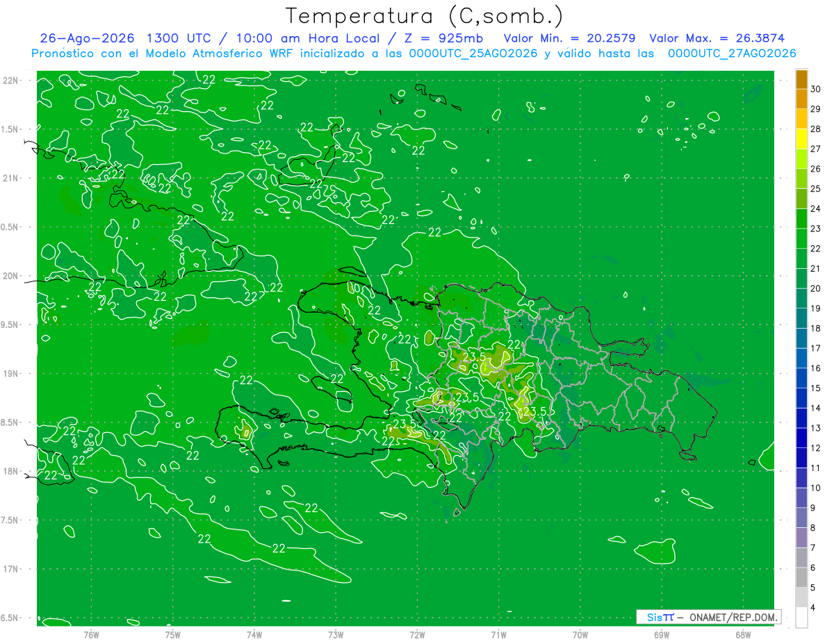The height and width of the screenshot is (644, 834).
Task: Click the 'Temperatura (C,somb.)' map title
Action: click(424, 16)
